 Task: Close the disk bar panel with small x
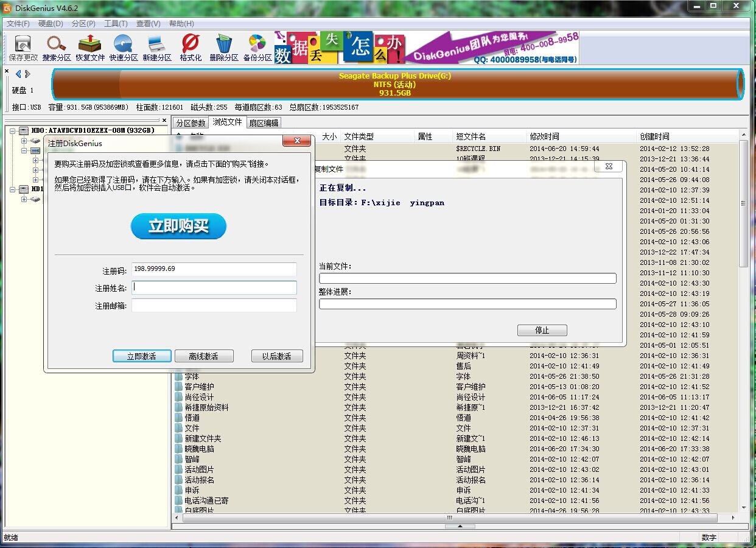point(7,71)
